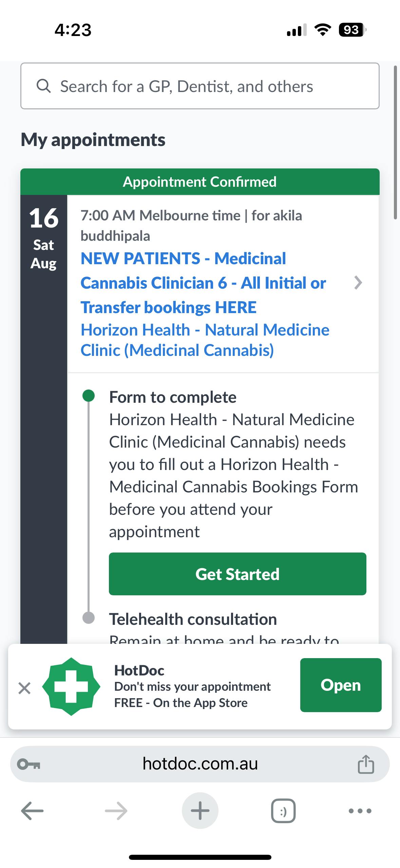This screenshot has width=400, height=868.
Task: Open the browser tabs switcher
Action: (283, 811)
